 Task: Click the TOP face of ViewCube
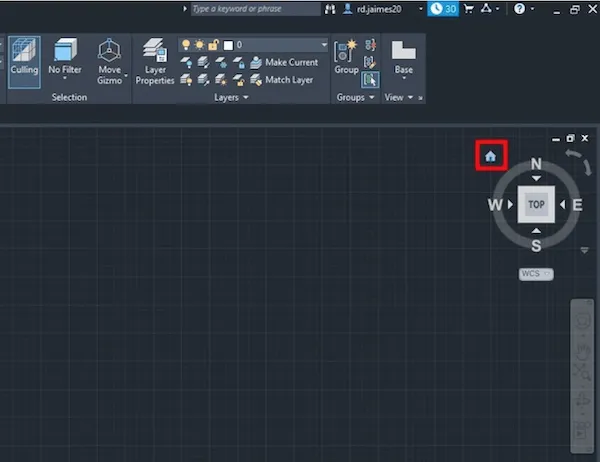pos(536,204)
